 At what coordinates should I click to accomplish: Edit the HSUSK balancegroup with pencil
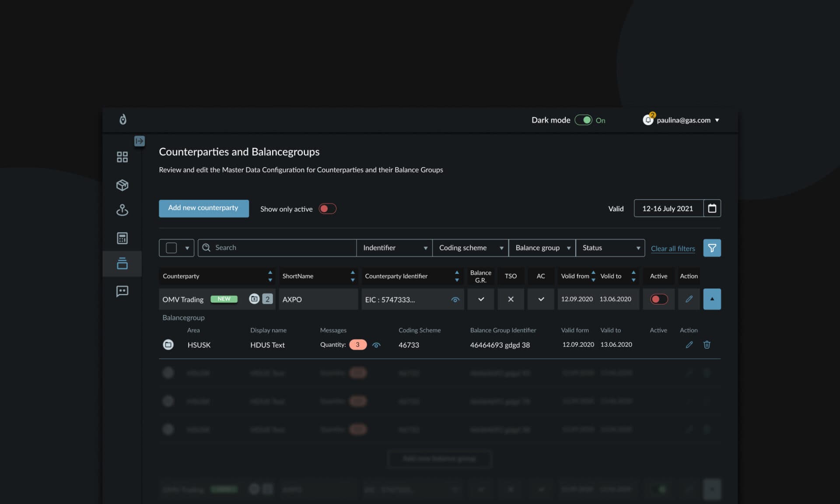tap(689, 345)
